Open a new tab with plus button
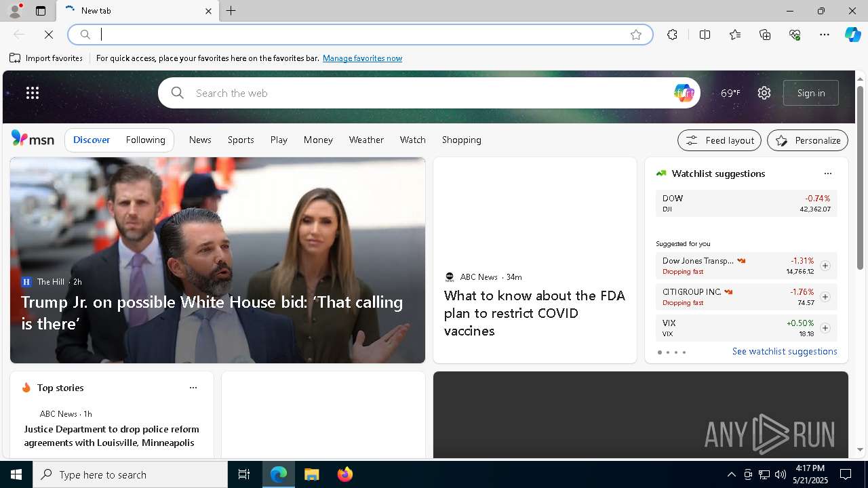868x488 pixels. 231,11
